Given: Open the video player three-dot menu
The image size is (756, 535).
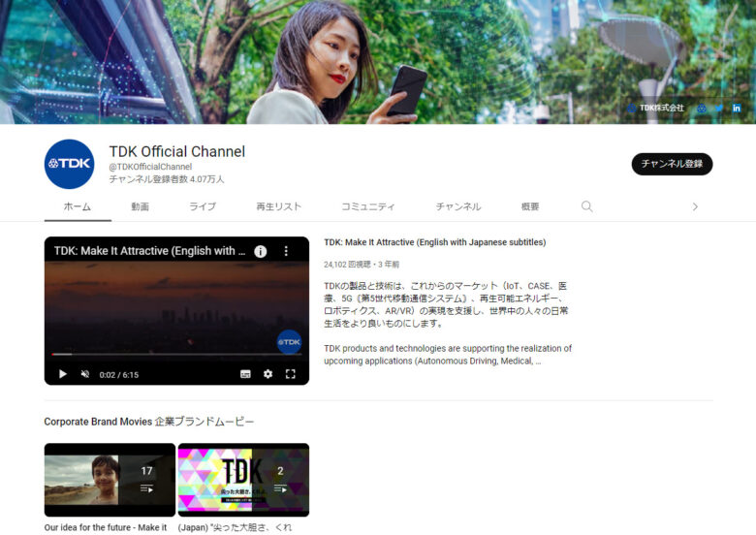Looking at the screenshot, I should point(286,251).
